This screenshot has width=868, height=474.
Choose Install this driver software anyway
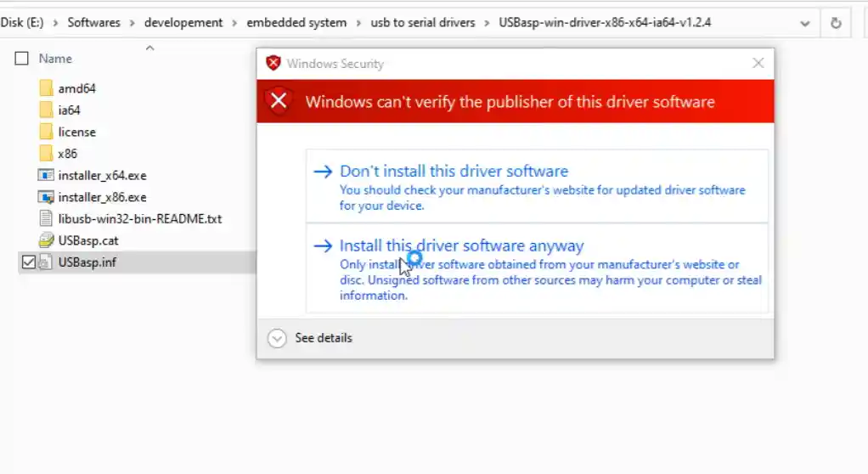coord(537,268)
